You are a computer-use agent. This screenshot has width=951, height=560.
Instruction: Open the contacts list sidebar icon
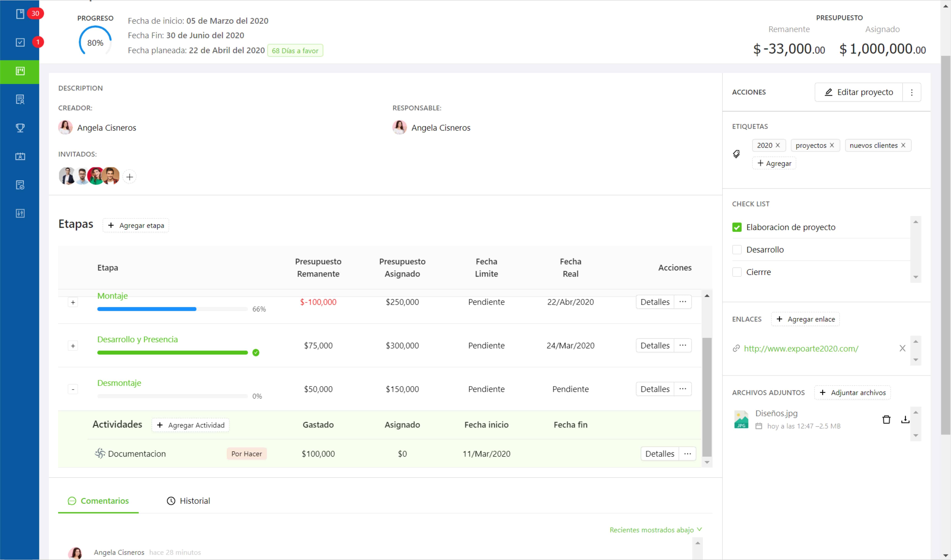point(20,99)
